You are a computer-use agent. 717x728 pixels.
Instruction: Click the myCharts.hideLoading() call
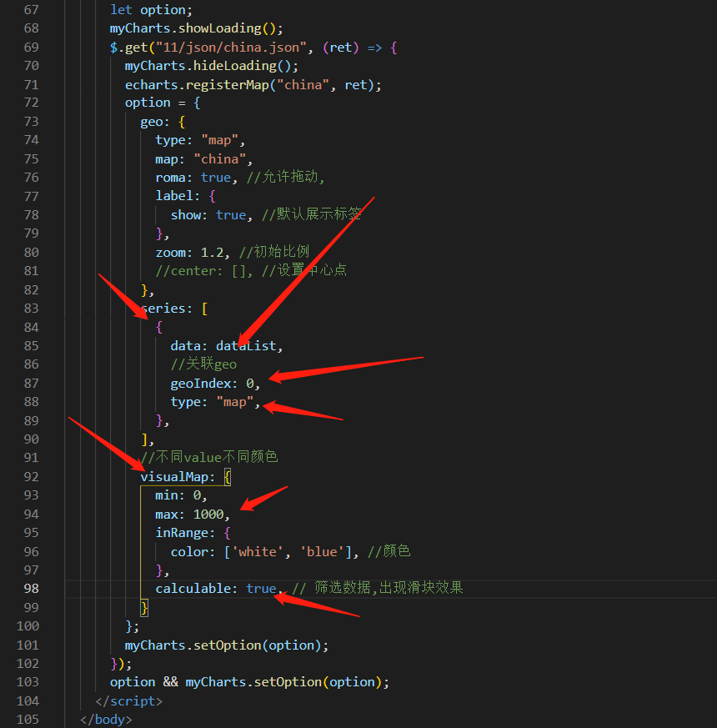211,66
